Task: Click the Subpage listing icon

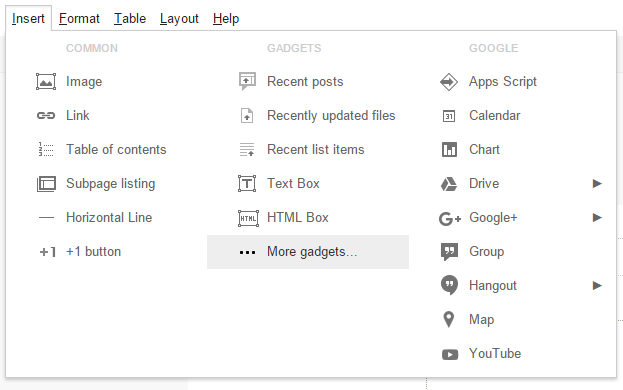Action: (46, 184)
